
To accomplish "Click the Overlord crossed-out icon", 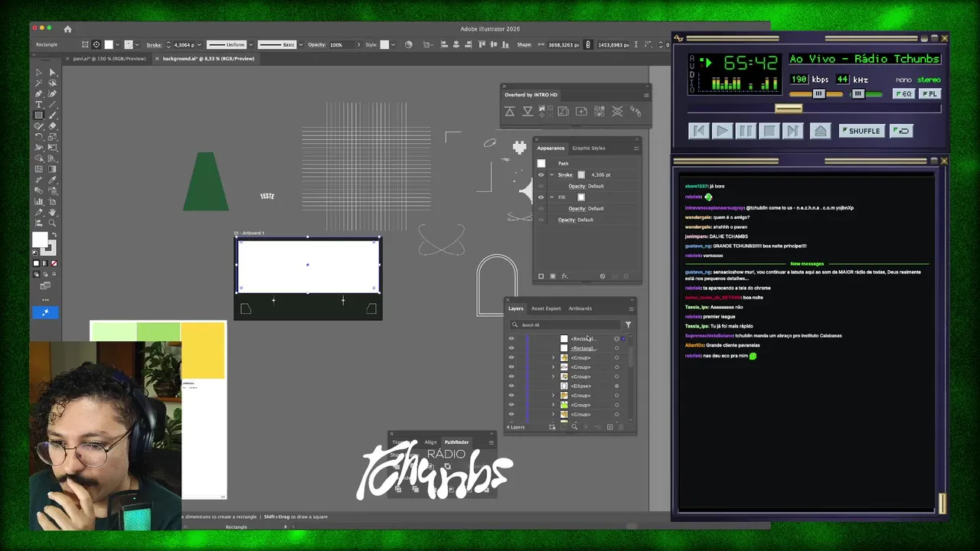I will pos(617,111).
